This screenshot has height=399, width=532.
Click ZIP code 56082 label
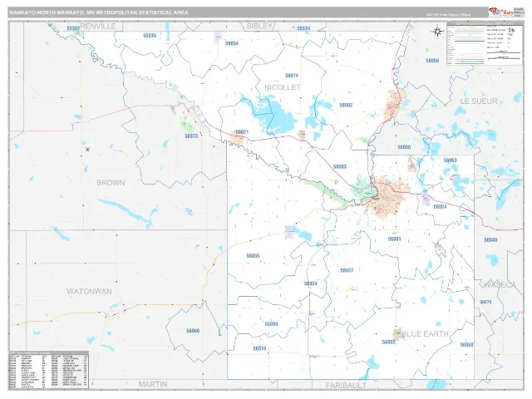click(346, 106)
